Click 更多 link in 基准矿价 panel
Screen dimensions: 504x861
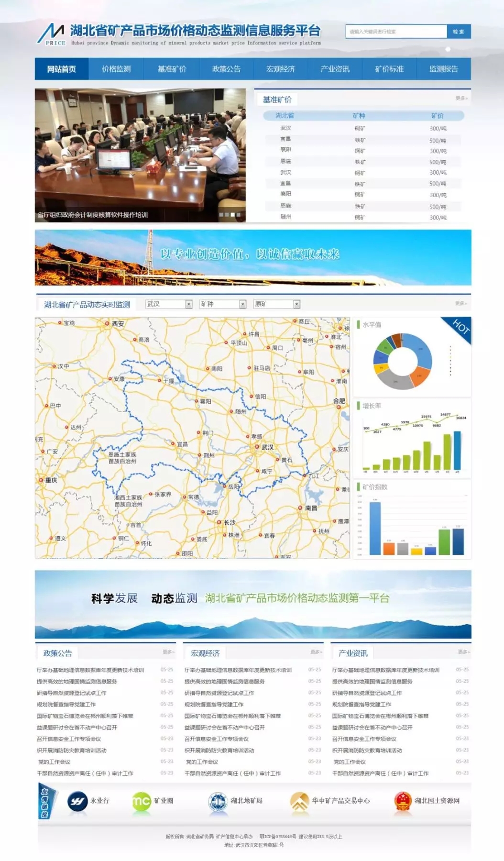(461, 98)
